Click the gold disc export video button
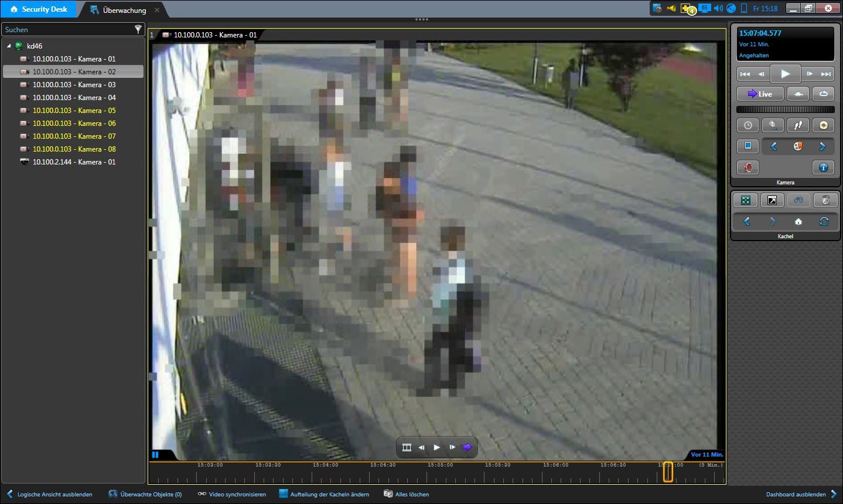 click(824, 125)
